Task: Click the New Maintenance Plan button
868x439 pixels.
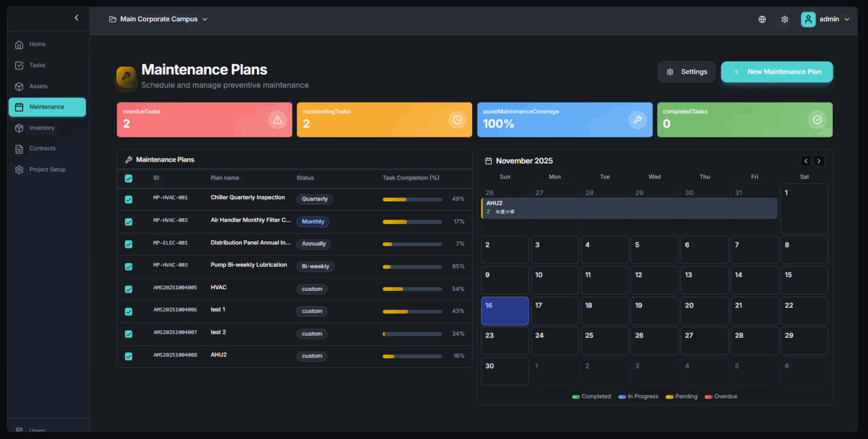Action: click(x=777, y=72)
